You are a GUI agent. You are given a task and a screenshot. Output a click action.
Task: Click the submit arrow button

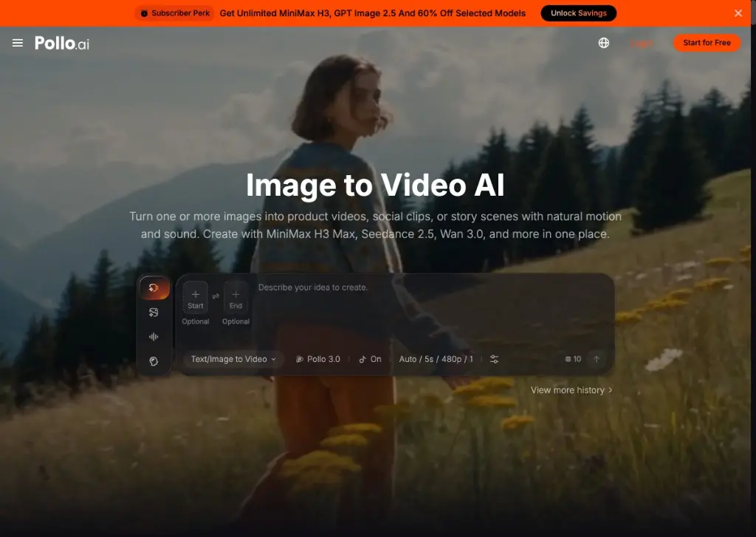(x=597, y=359)
